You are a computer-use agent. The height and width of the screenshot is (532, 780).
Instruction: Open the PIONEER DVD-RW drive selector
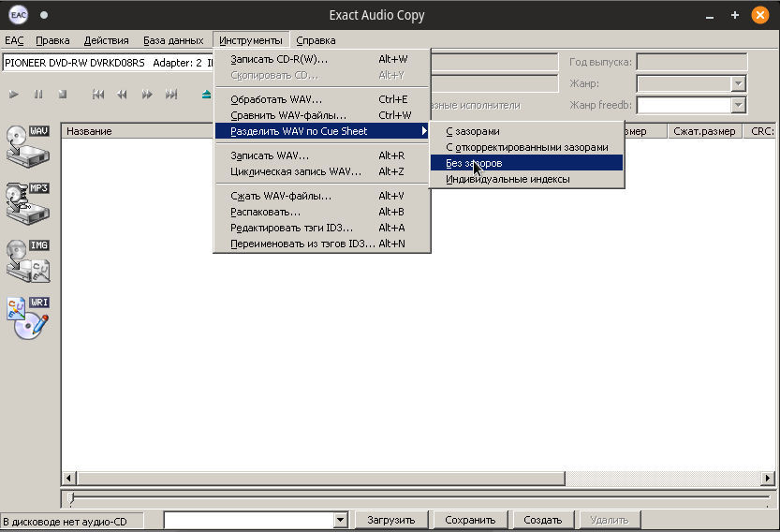[109, 63]
